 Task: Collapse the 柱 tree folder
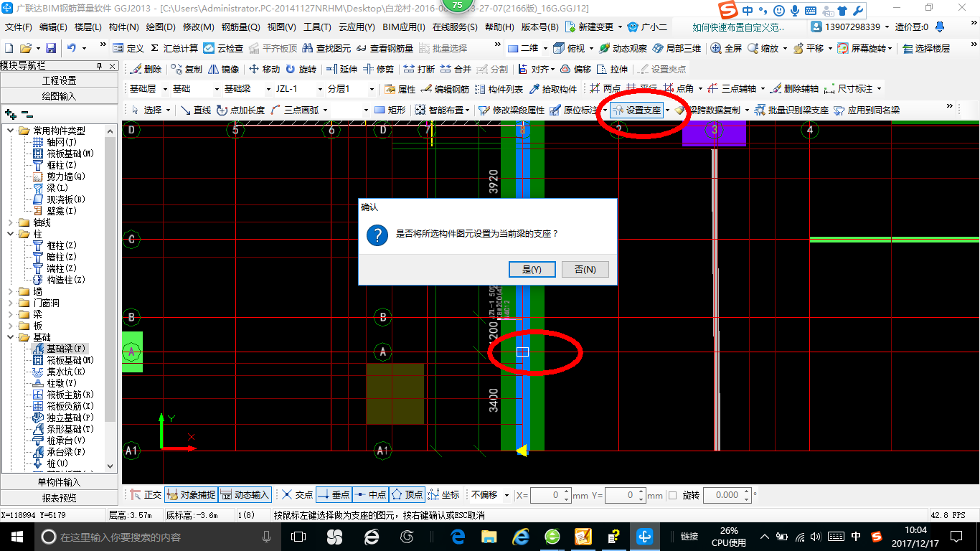coord(11,234)
